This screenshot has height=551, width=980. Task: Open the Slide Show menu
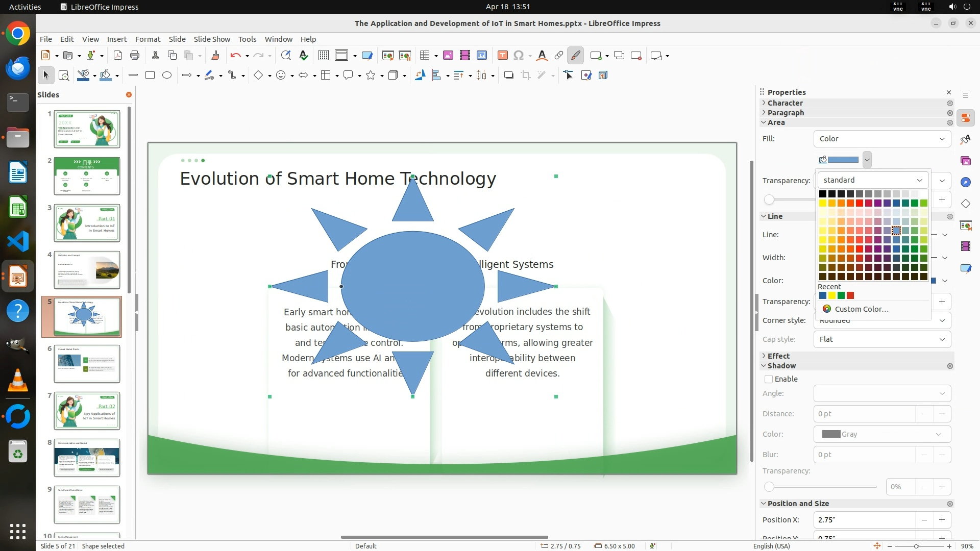tap(212, 39)
